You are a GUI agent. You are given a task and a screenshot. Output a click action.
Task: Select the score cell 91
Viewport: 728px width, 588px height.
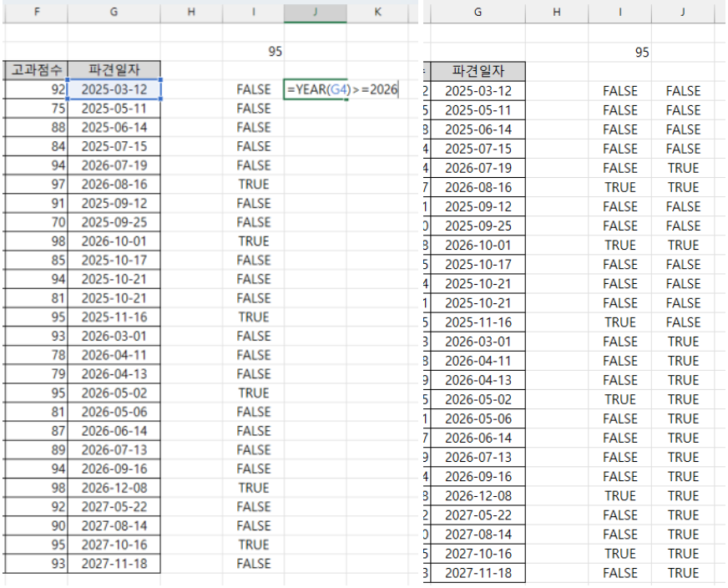coord(36,203)
